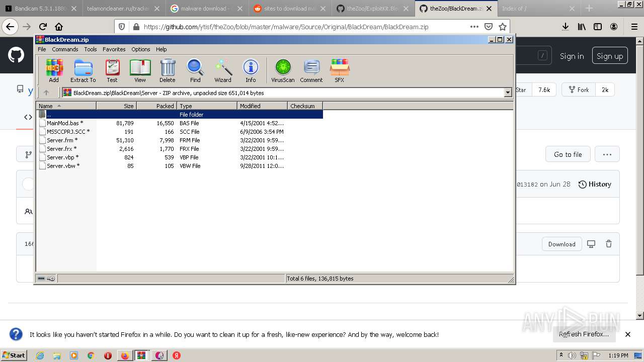Switch to Index of / tab

coord(538,9)
